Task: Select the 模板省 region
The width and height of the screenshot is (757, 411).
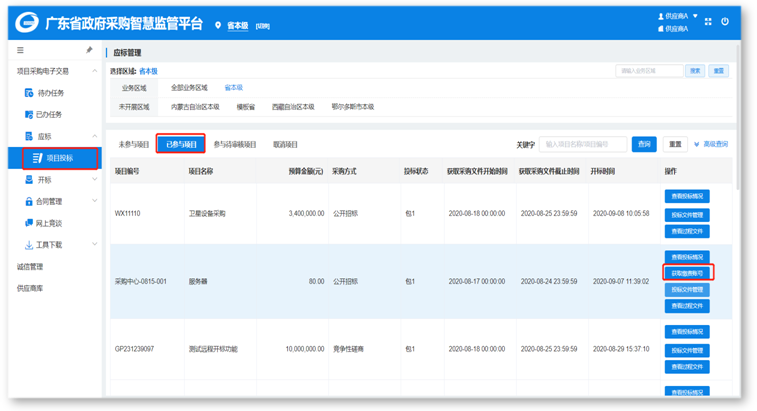Action: click(246, 107)
